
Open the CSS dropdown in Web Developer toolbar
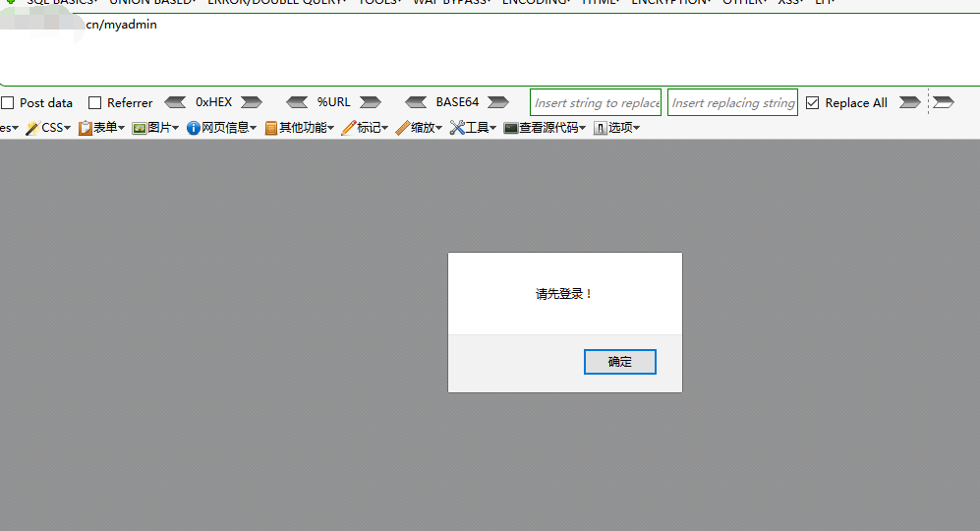click(48, 128)
